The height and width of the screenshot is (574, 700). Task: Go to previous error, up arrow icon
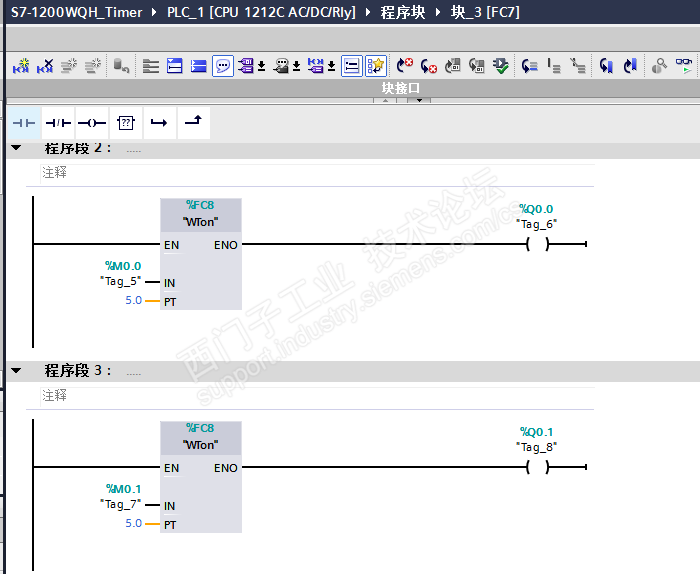(404, 66)
